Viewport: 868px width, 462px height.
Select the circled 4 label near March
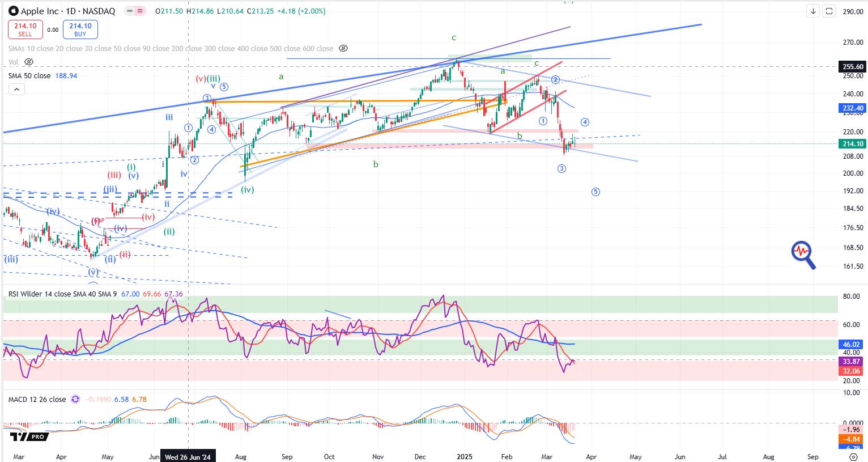tap(585, 122)
